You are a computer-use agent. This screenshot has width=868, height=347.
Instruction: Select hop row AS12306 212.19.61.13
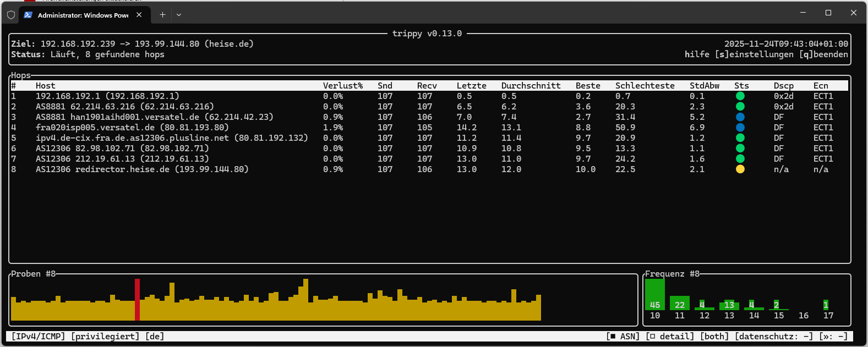coord(429,158)
